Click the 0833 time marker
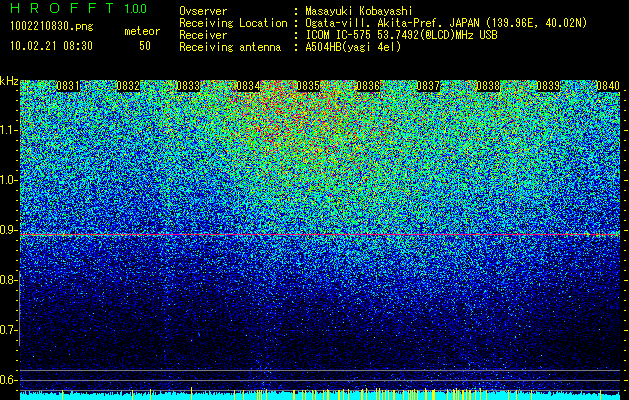The image size is (629, 400). pyautogui.click(x=188, y=86)
